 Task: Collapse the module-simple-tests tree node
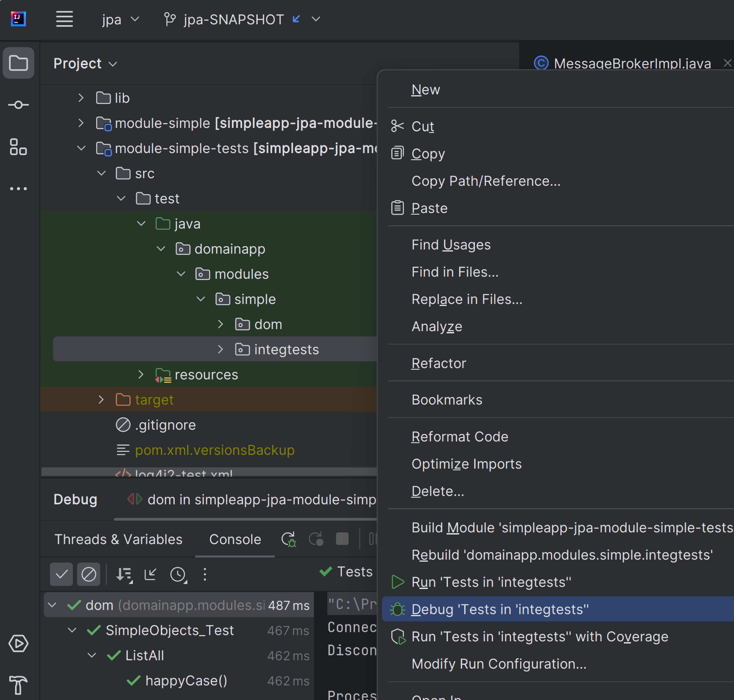coord(81,149)
